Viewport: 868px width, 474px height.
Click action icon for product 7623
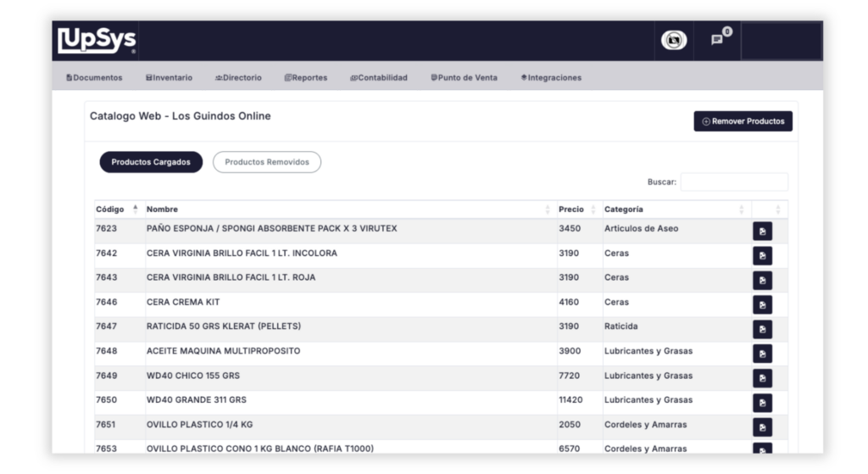click(762, 231)
